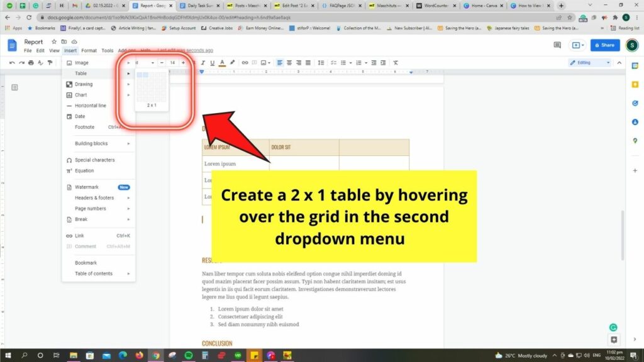Click the Insert link icon in the toolbar

coord(245,62)
